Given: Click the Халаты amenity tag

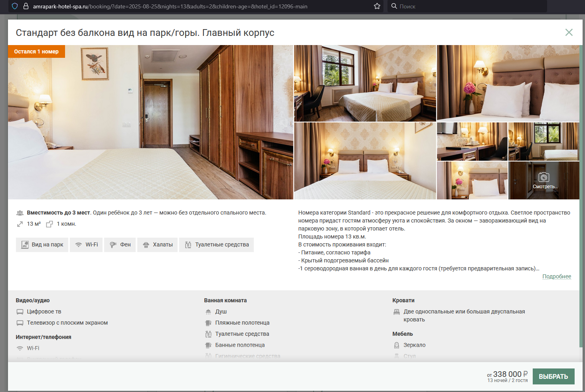Looking at the screenshot, I should pyautogui.click(x=157, y=244).
